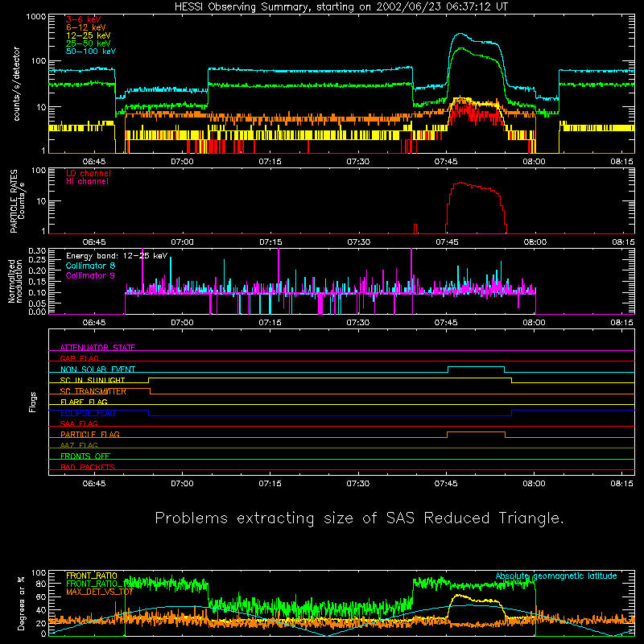
Task: Click the Degrees or % axis label
Action: 21,603
